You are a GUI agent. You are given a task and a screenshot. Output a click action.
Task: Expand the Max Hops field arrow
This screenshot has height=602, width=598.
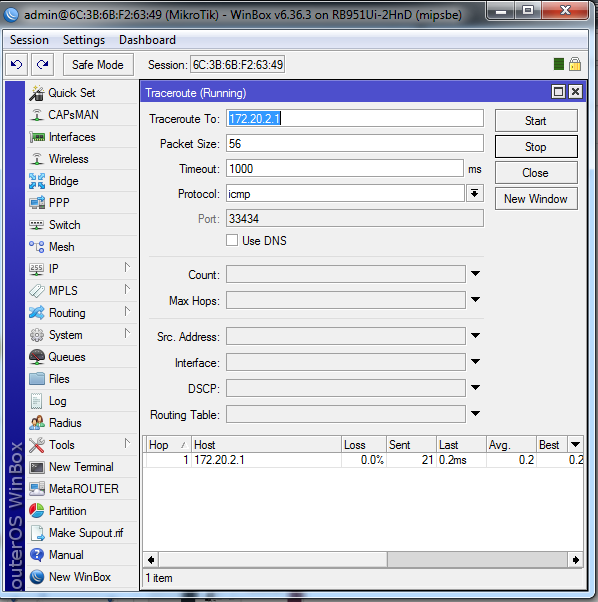tap(476, 299)
